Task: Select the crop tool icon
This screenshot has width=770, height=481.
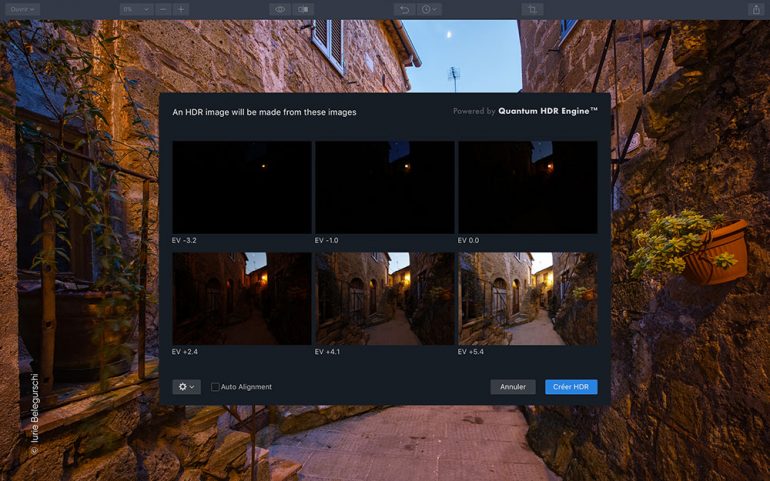Action: [x=532, y=9]
